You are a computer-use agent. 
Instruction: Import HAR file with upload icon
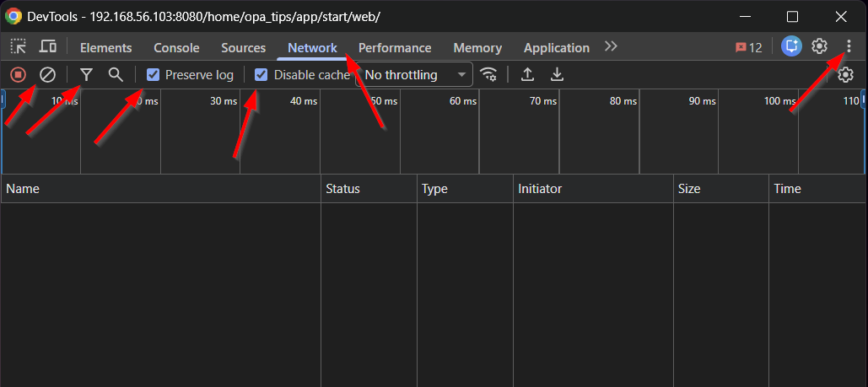(527, 75)
